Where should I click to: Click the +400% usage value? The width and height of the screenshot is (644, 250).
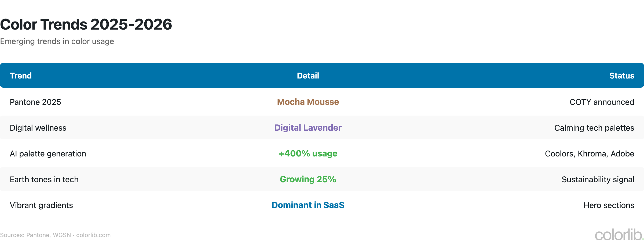point(308,153)
